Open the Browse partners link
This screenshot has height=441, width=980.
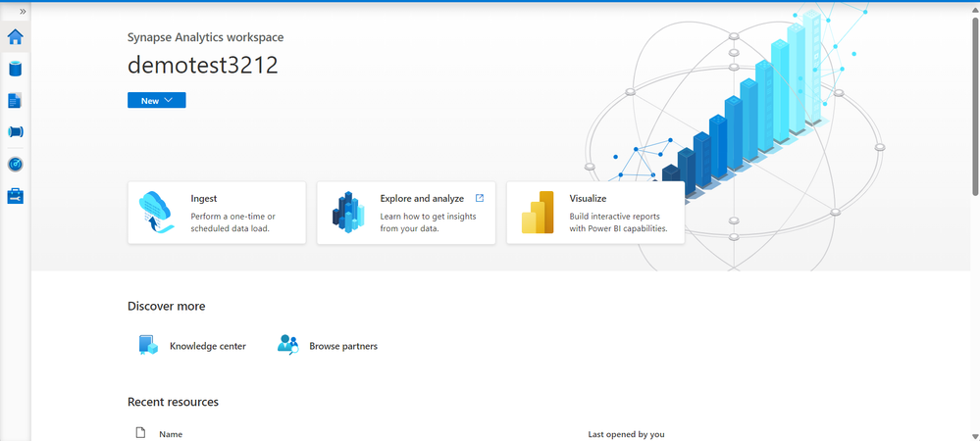pos(343,346)
